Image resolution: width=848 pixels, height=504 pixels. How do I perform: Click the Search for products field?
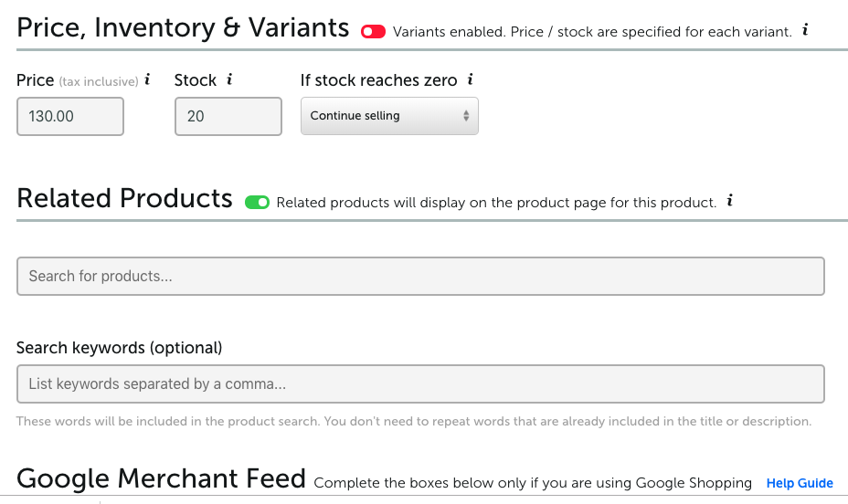coord(420,276)
